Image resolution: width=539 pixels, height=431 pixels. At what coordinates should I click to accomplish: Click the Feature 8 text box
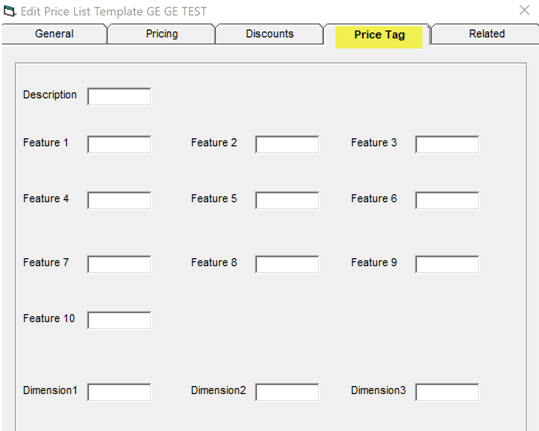[x=287, y=264]
